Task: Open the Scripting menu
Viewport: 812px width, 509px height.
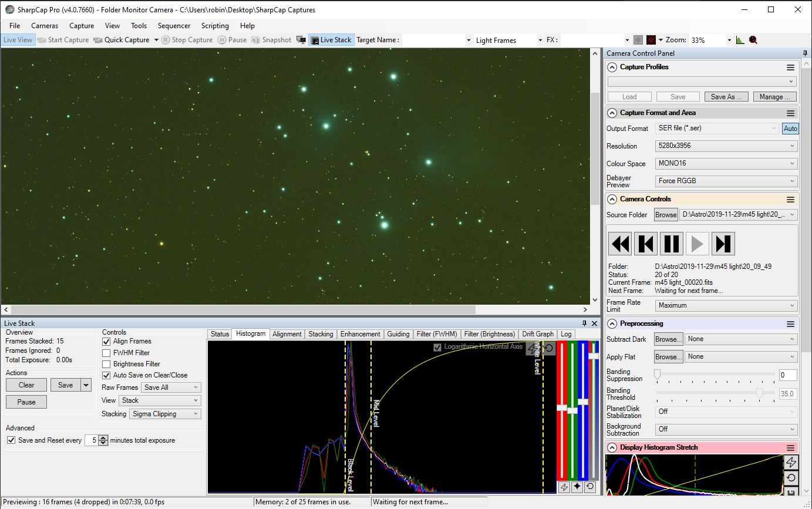Action: [x=215, y=26]
